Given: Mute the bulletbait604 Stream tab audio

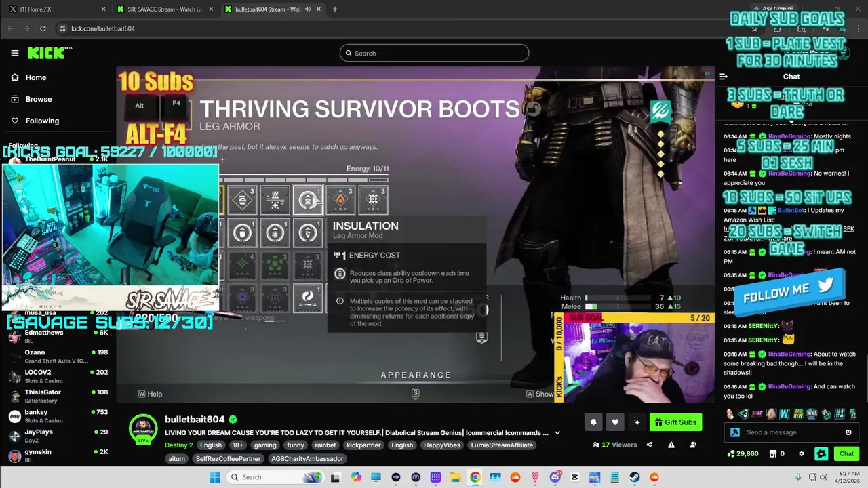Looking at the screenshot, I should [x=308, y=9].
